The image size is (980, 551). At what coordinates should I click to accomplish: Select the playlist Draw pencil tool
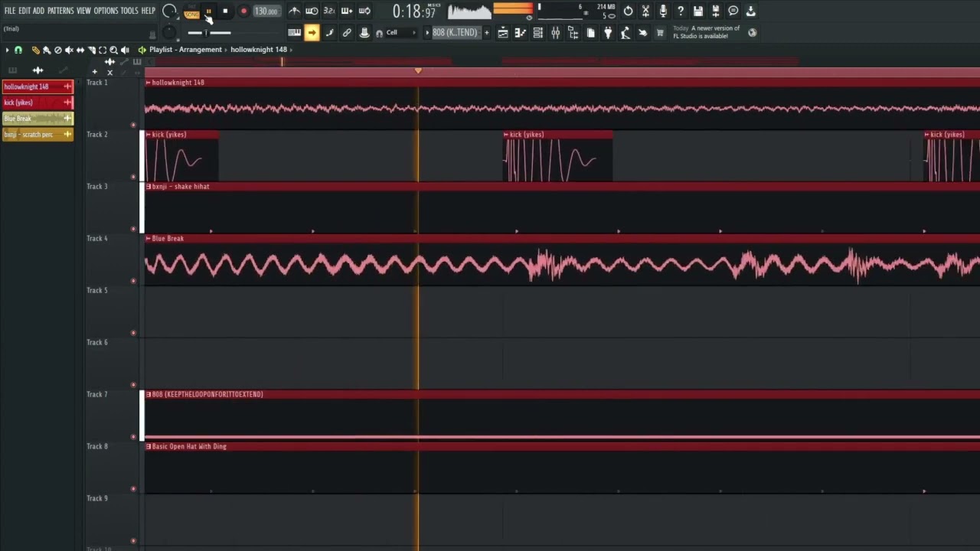[34, 50]
